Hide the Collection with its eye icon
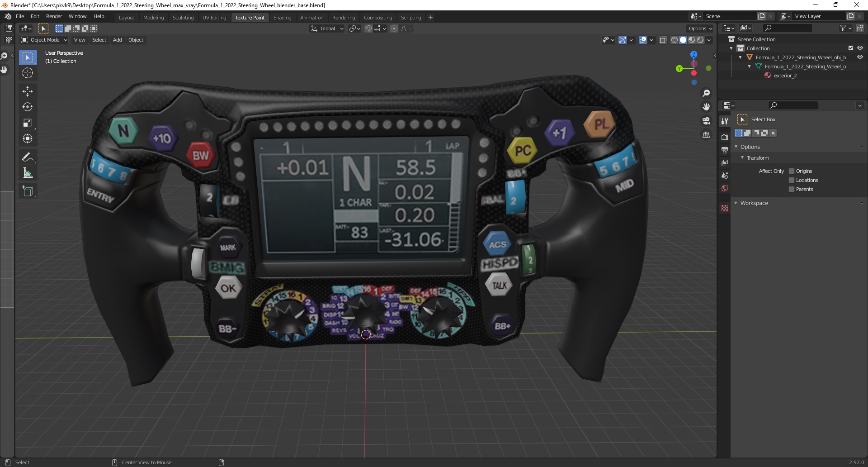Image resolution: width=868 pixels, height=467 pixels. coord(860,48)
